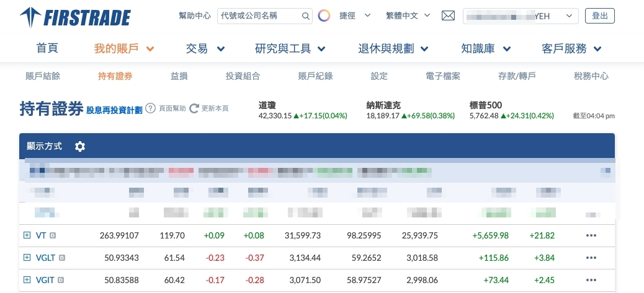Click VGLT price 61.54
Screen dimensions: 644x293
coord(174,258)
